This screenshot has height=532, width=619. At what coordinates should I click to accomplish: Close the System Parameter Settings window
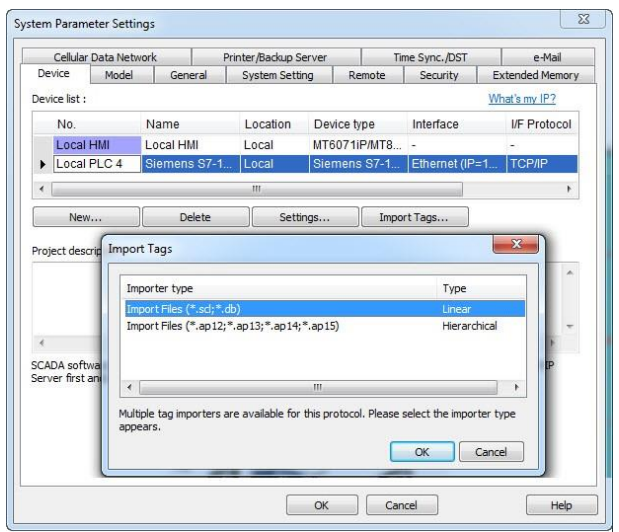(586, 20)
